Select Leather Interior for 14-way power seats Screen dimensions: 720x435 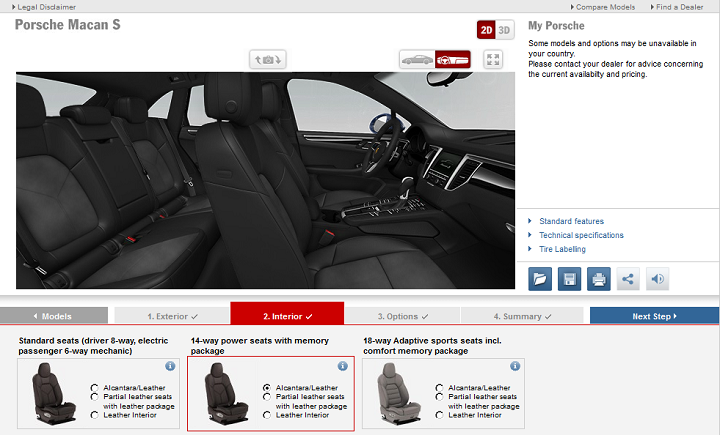pyautogui.click(x=267, y=415)
